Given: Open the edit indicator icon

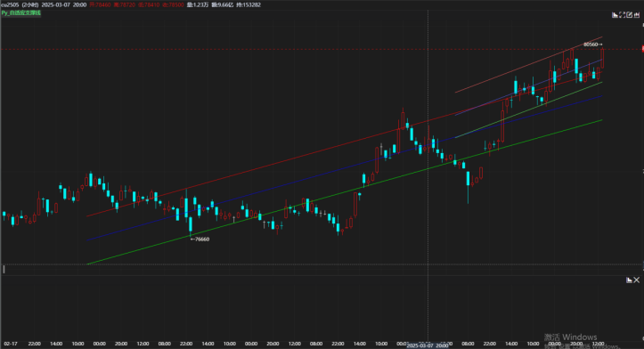Looking at the screenshot, I should pyautogui.click(x=629, y=15).
